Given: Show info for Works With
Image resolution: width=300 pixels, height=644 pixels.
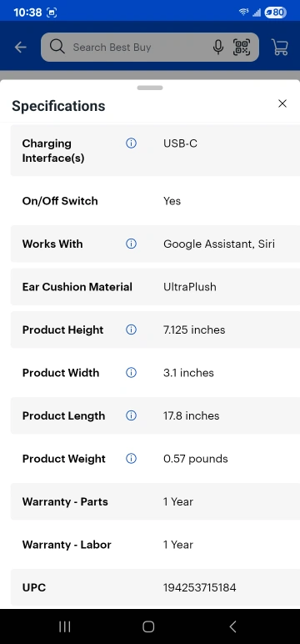Looking at the screenshot, I should [131, 244].
